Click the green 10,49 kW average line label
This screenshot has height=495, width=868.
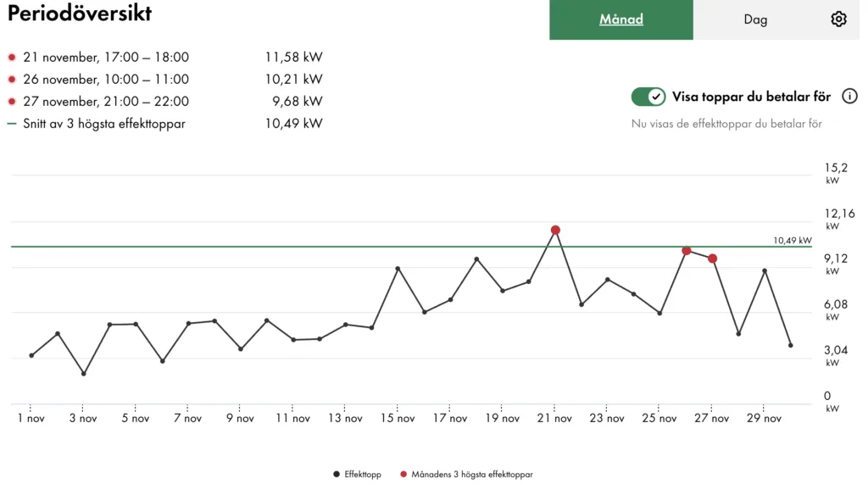point(792,241)
